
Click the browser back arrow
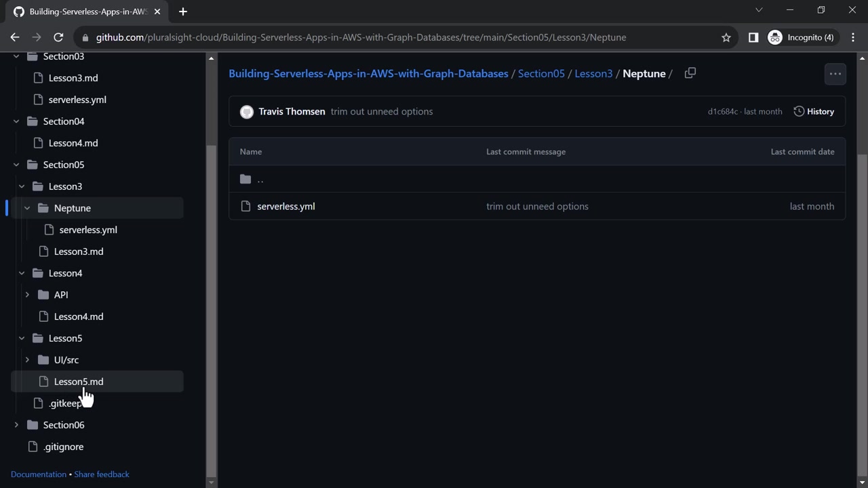coord(15,37)
